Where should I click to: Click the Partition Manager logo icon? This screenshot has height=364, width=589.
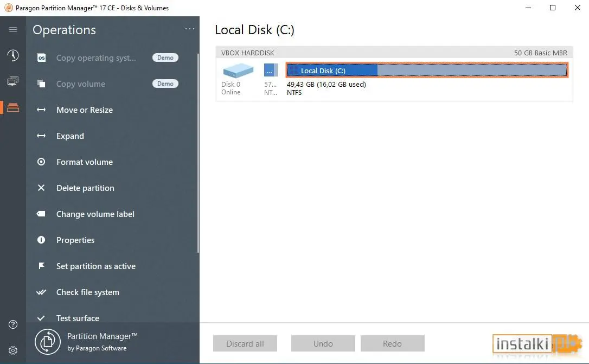48,341
